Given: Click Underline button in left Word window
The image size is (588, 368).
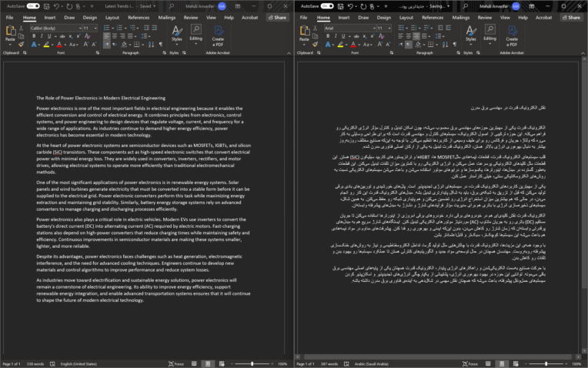Looking at the screenshot, I should (48, 36).
